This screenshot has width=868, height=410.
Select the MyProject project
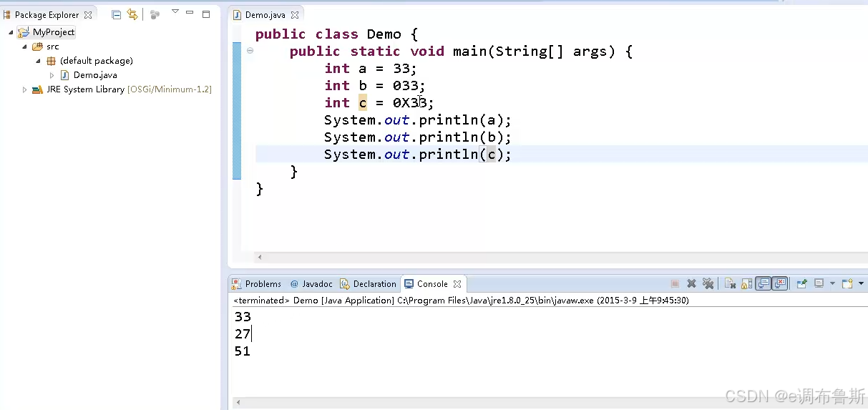(x=54, y=32)
